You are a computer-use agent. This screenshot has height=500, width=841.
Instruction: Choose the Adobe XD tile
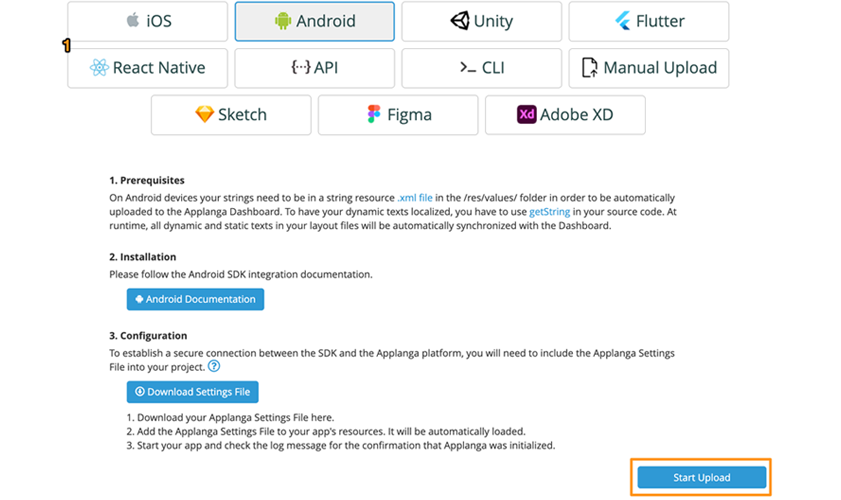pyautogui.click(x=565, y=115)
